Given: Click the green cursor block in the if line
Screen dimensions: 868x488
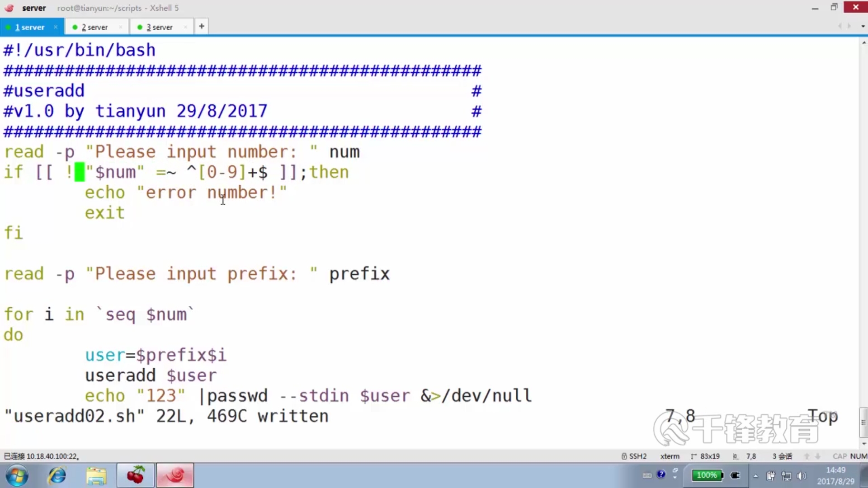Looking at the screenshot, I should point(80,172).
